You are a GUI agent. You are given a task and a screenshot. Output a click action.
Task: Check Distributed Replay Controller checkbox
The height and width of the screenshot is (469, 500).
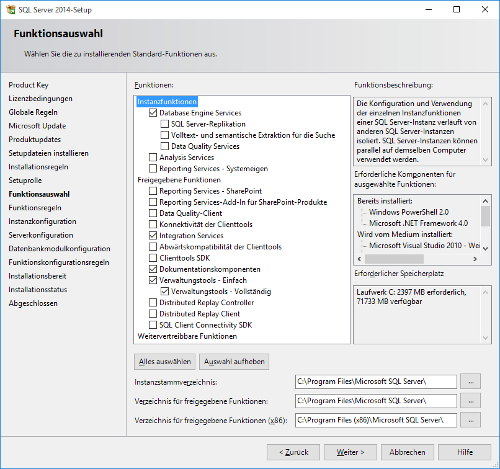pyautogui.click(x=153, y=302)
